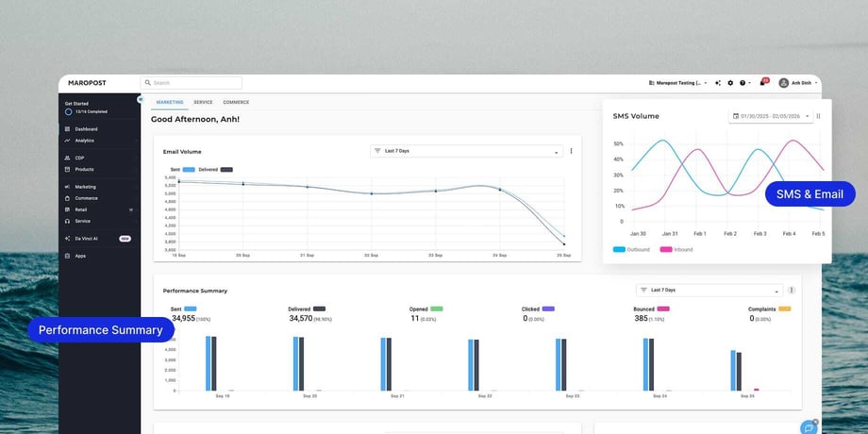Click the Anh Dinh user avatar

[783, 83]
